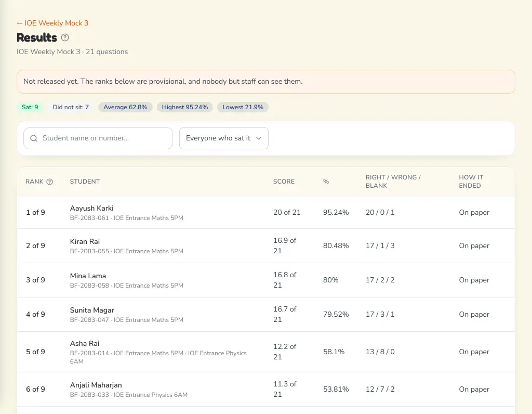Click the percentage 80.48%
Viewport: 532px width, 414px height.
(x=336, y=245)
